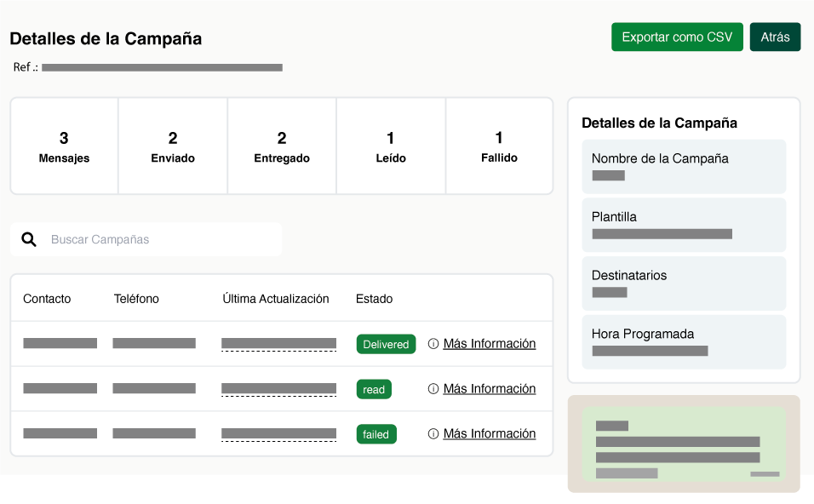Click info icon in the failed row
Viewport: 814px width, 504px height.
click(433, 434)
